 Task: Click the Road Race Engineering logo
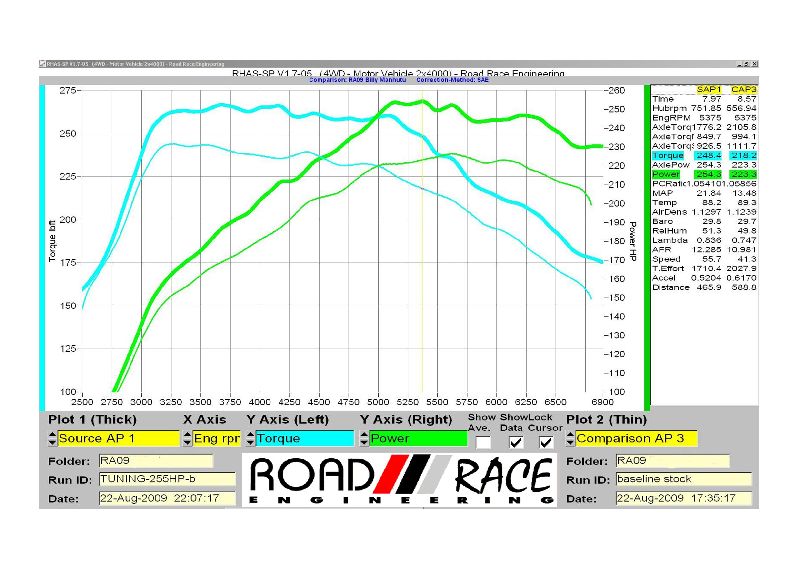click(x=400, y=480)
